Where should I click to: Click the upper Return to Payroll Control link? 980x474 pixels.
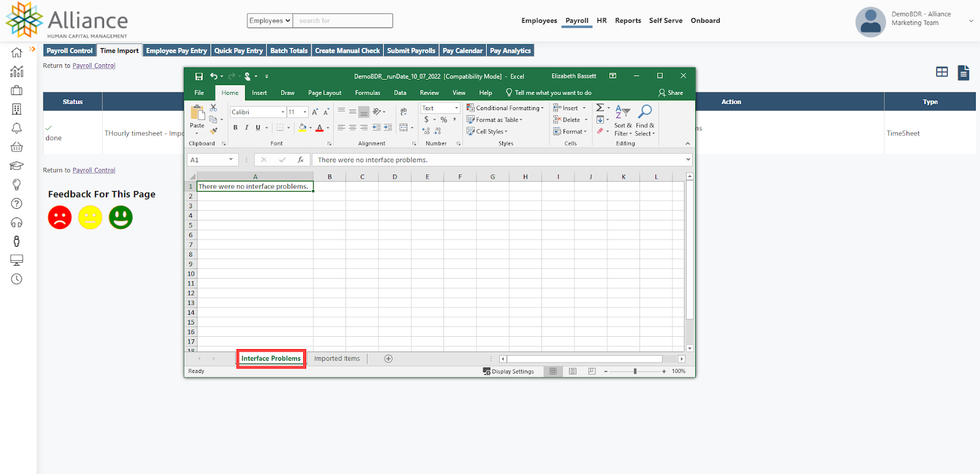pyautogui.click(x=94, y=66)
